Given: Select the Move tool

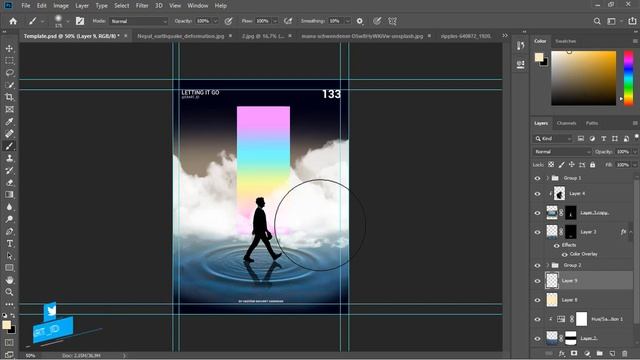Looking at the screenshot, I should click(x=9, y=48).
